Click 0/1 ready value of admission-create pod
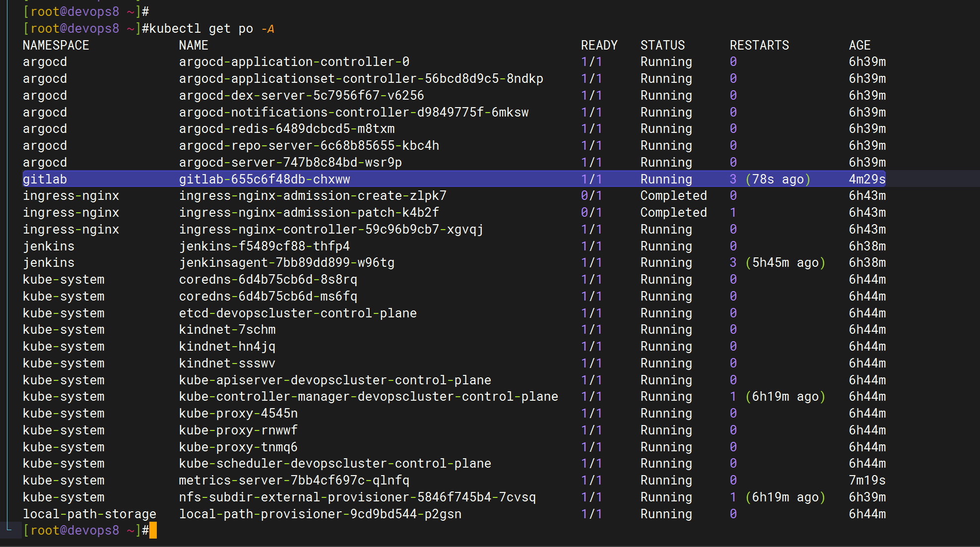980x547 pixels. click(591, 196)
